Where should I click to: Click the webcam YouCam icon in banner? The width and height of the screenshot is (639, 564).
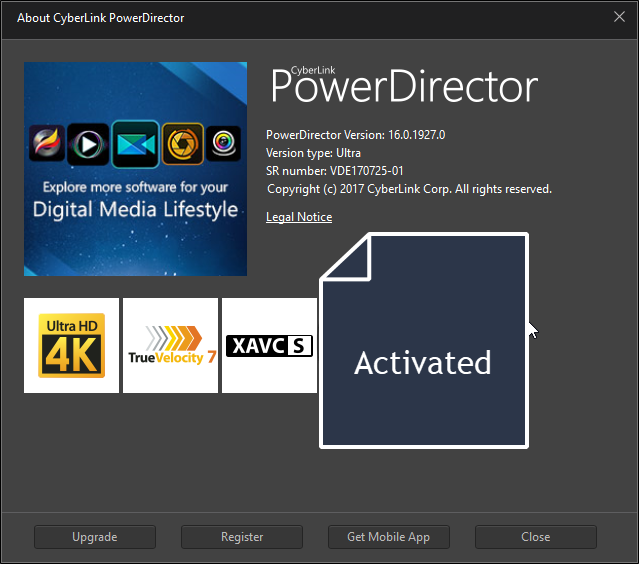(223, 143)
